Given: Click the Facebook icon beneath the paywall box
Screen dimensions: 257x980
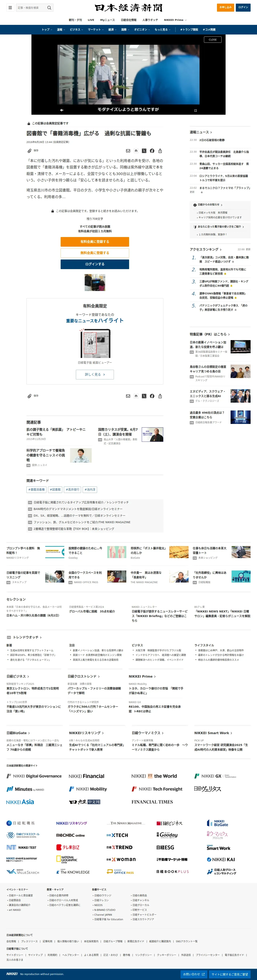Looking at the screenshot, I should pyautogui.click(x=152, y=396).
